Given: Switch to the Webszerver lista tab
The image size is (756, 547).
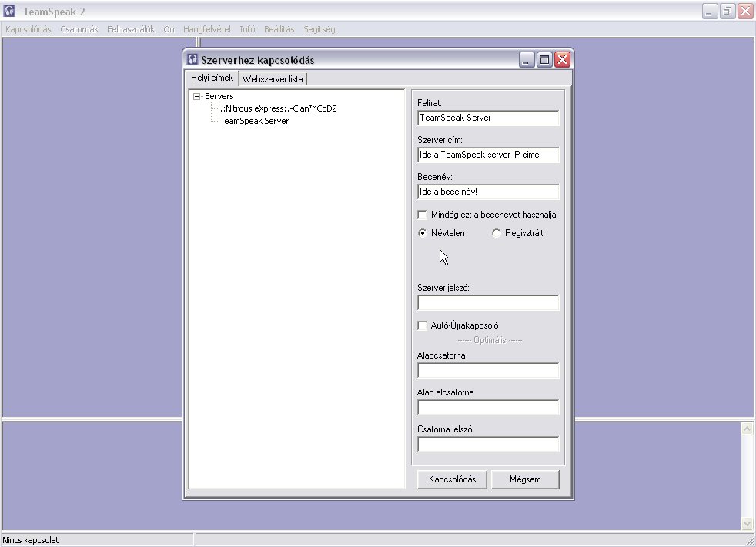Looking at the screenshot, I should (273, 79).
